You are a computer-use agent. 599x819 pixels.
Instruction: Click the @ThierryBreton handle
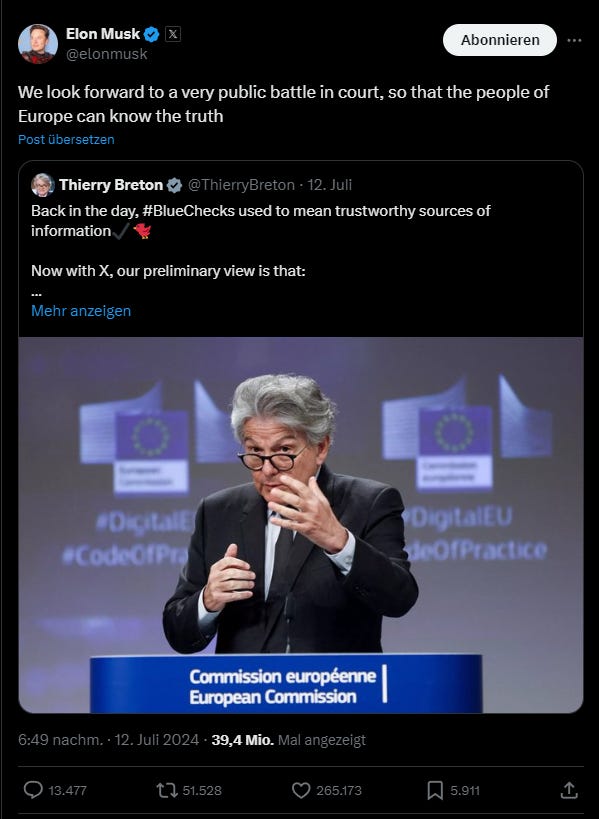pos(241,185)
